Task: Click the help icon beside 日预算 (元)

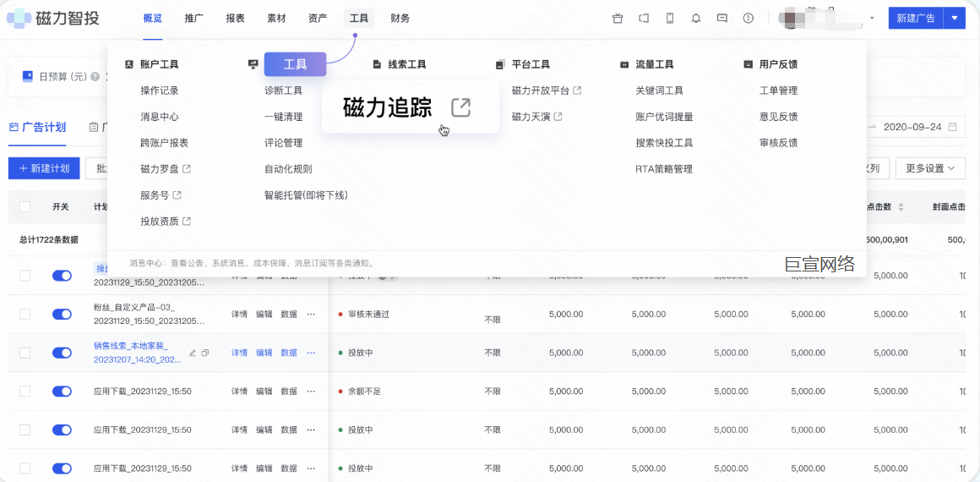Action: click(x=95, y=77)
